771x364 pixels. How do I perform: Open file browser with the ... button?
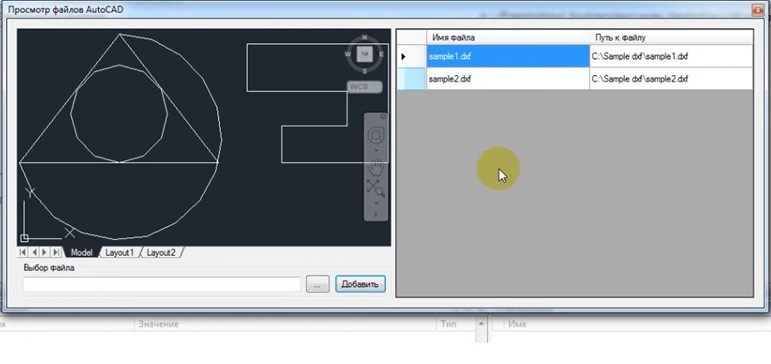tap(318, 284)
